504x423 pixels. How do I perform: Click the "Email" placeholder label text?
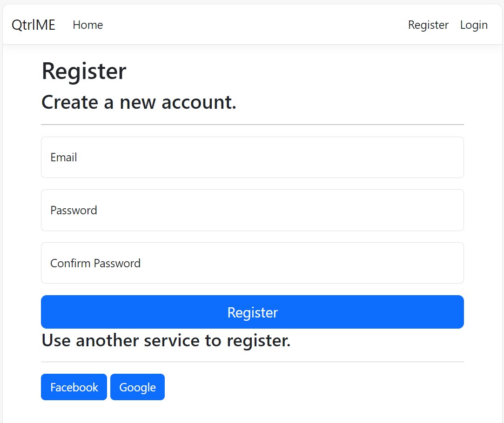tap(64, 158)
